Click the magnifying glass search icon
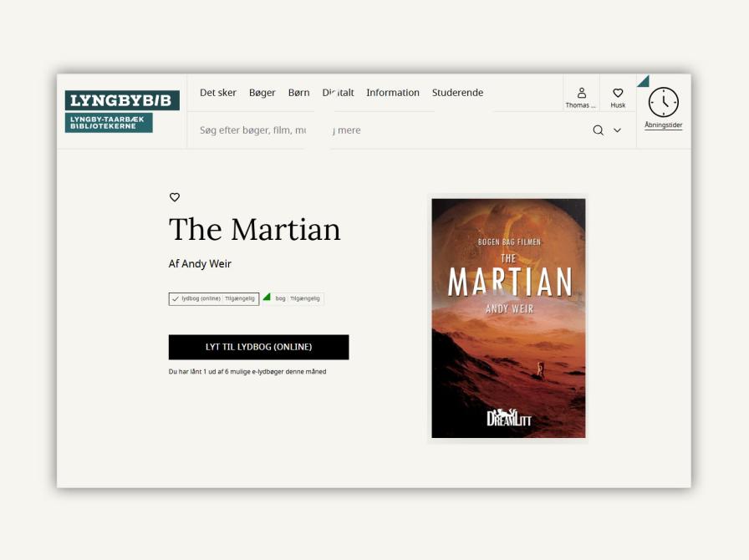 click(598, 130)
